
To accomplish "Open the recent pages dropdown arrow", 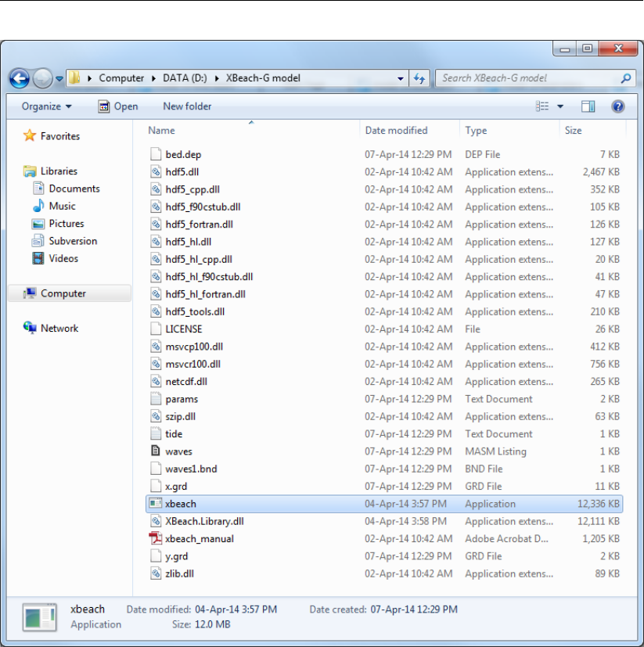I will point(59,78).
